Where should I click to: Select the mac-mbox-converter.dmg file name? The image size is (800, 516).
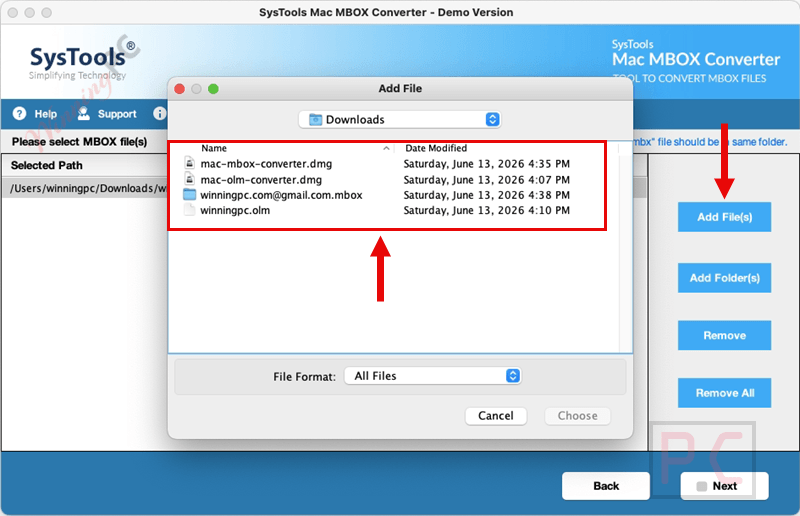pyautogui.click(x=266, y=164)
